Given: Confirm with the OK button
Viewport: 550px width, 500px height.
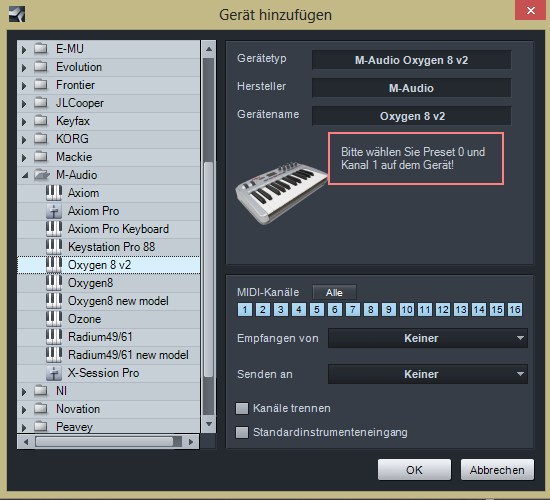Looking at the screenshot, I should point(414,469).
